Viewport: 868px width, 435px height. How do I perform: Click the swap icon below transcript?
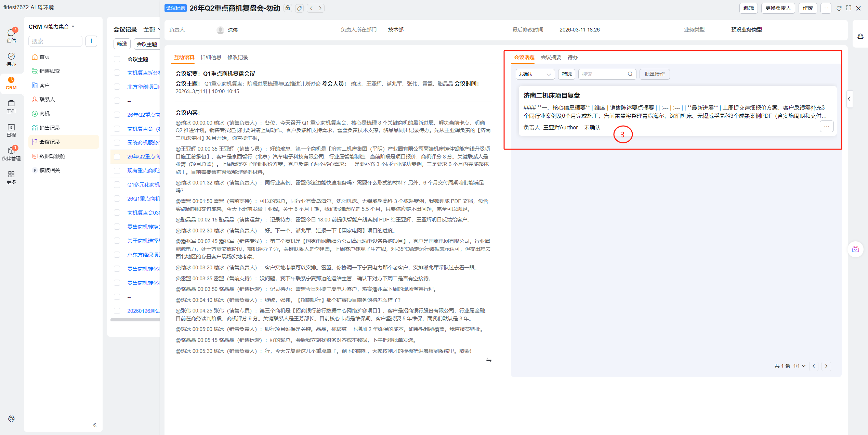(x=489, y=360)
